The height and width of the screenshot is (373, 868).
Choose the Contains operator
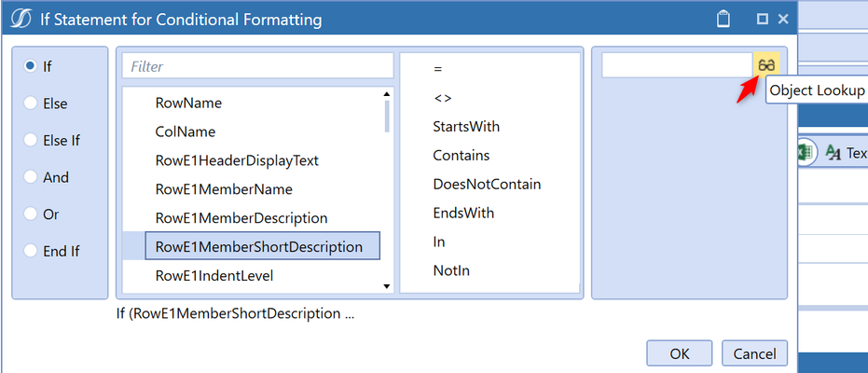tap(462, 156)
